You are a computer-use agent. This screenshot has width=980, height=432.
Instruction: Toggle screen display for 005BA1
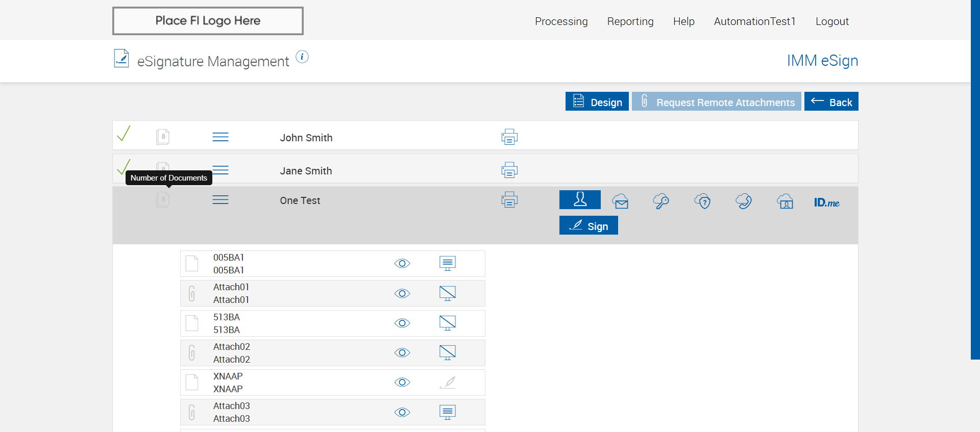448,263
